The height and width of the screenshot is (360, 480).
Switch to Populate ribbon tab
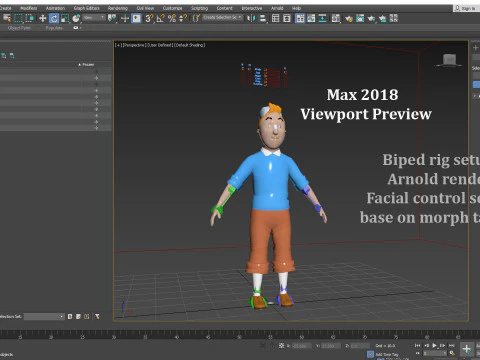(54, 28)
